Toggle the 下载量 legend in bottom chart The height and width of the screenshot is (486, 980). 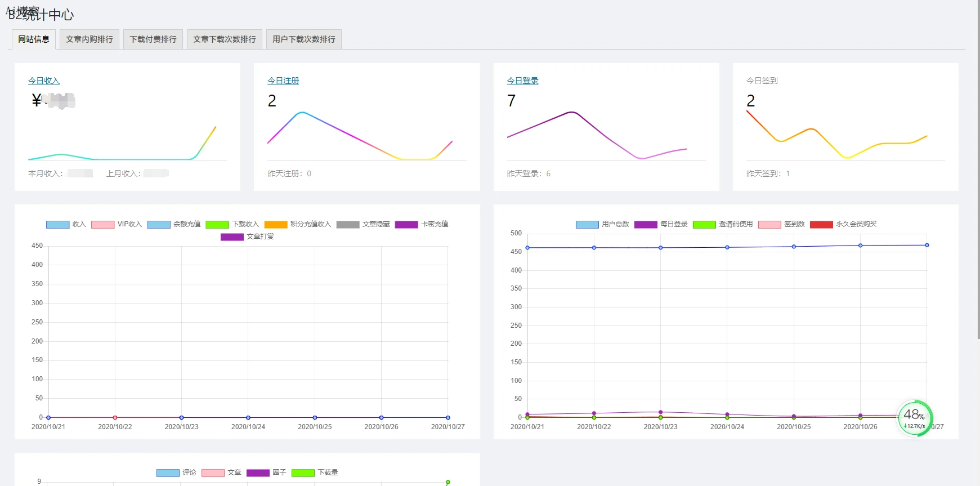pyautogui.click(x=303, y=473)
